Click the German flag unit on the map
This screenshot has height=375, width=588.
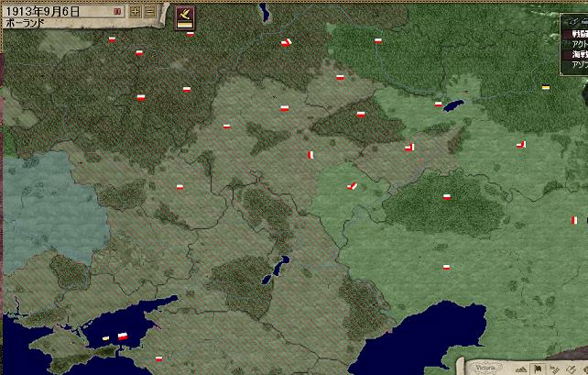point(547,87)
